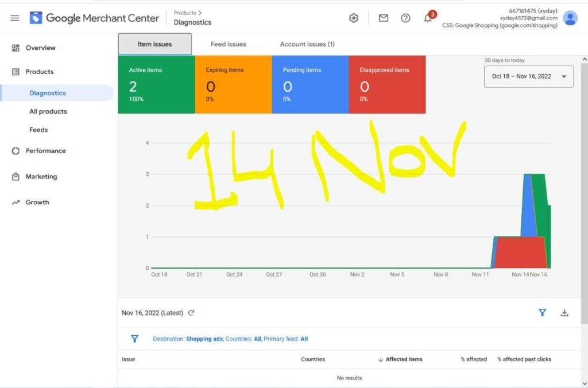Click the Shopping ads destination link
Screen dimensions: 588x388
coord(204,339)
